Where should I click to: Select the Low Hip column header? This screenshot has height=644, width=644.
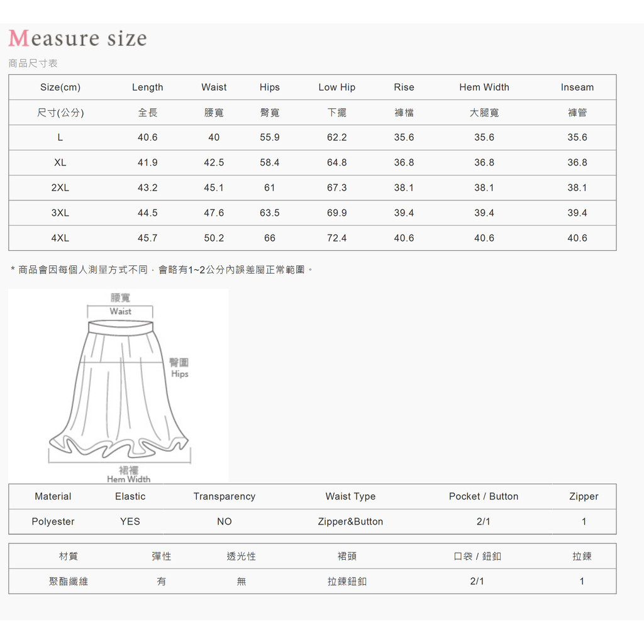point(336,87)
